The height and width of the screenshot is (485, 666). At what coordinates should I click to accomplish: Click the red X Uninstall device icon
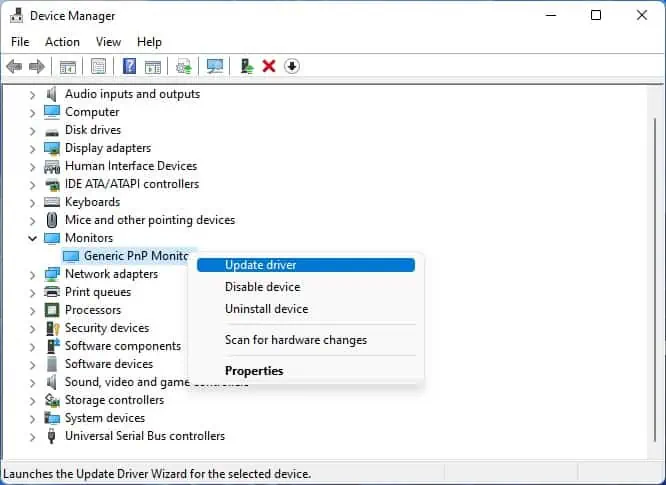pos(269,66)
